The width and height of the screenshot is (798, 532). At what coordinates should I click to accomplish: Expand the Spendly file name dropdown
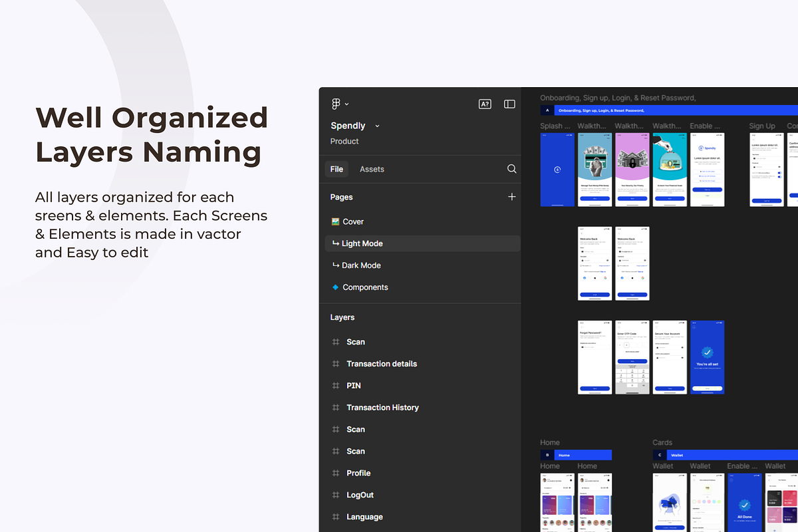click(x=377, y=126)
